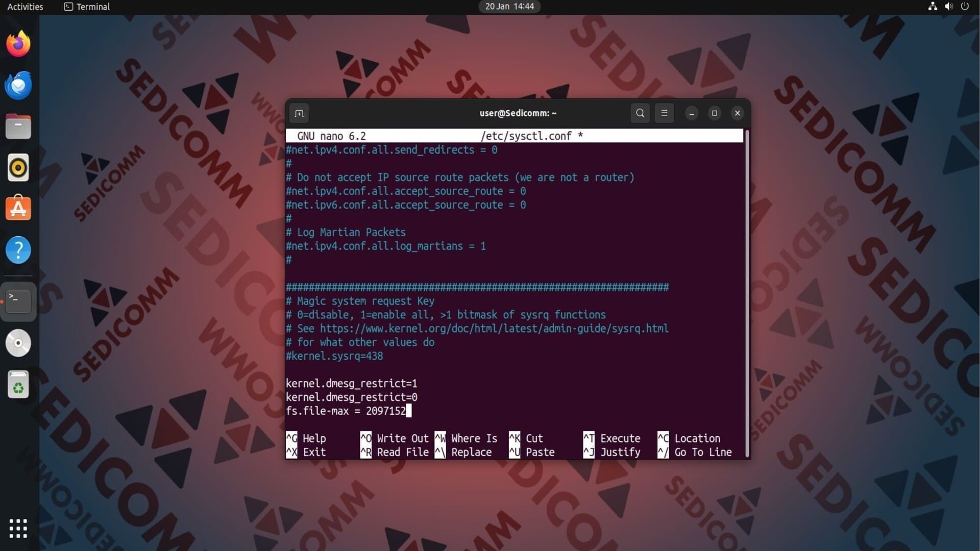The width and height of the screenshot is (980, 551).
Task: Click the Activities button
Action: (x=25, y=7)
